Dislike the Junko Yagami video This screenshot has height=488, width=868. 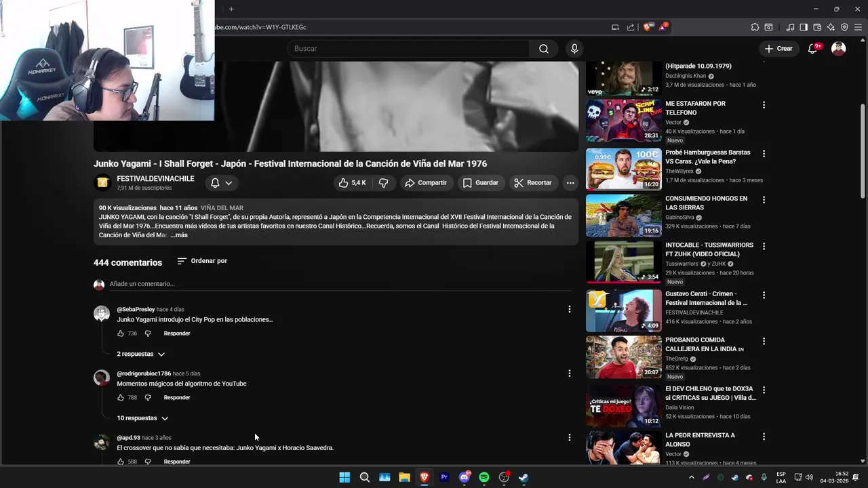(383, 183)
